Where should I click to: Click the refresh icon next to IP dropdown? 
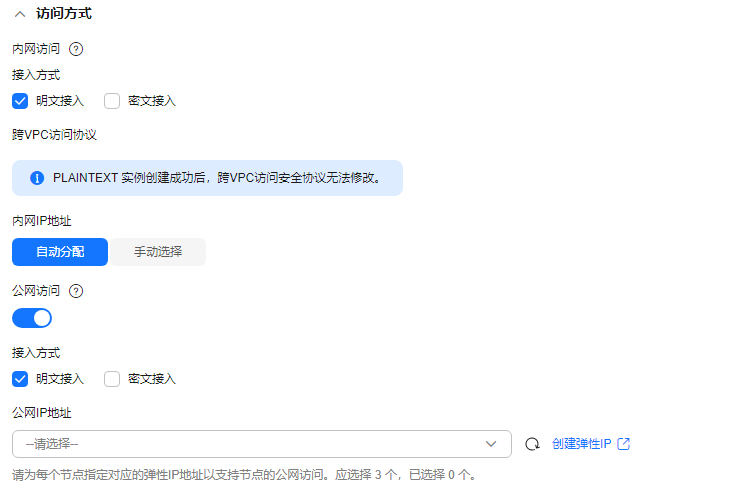[532, 444]
